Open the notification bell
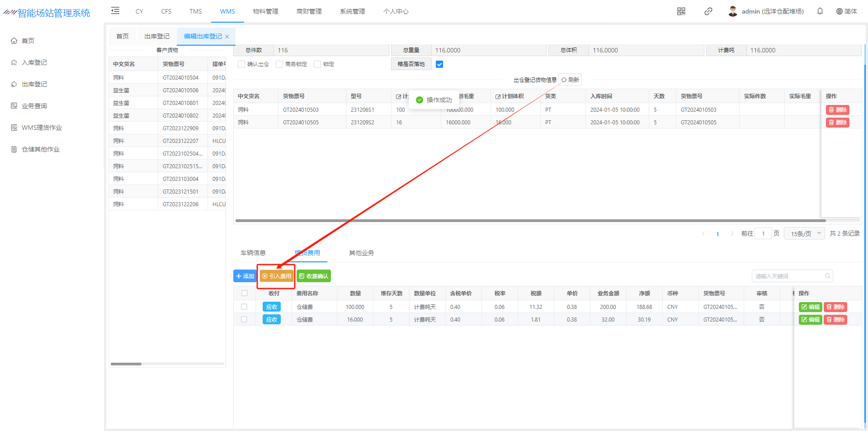This screenshot has height=431, width=868. (x=820, y=11)
